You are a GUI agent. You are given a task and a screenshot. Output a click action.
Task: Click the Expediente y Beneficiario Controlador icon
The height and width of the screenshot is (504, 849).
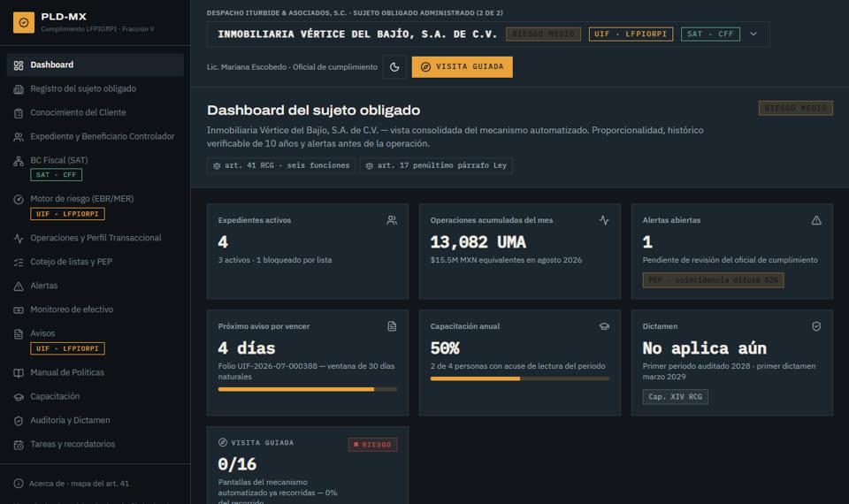pyautogui.click(x=19, y=137)
